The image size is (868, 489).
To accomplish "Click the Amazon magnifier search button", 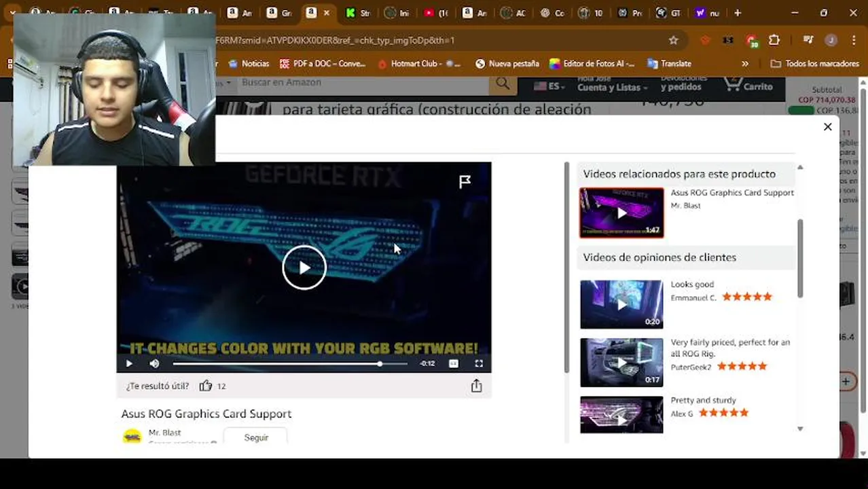I will [x=503, y=84].
